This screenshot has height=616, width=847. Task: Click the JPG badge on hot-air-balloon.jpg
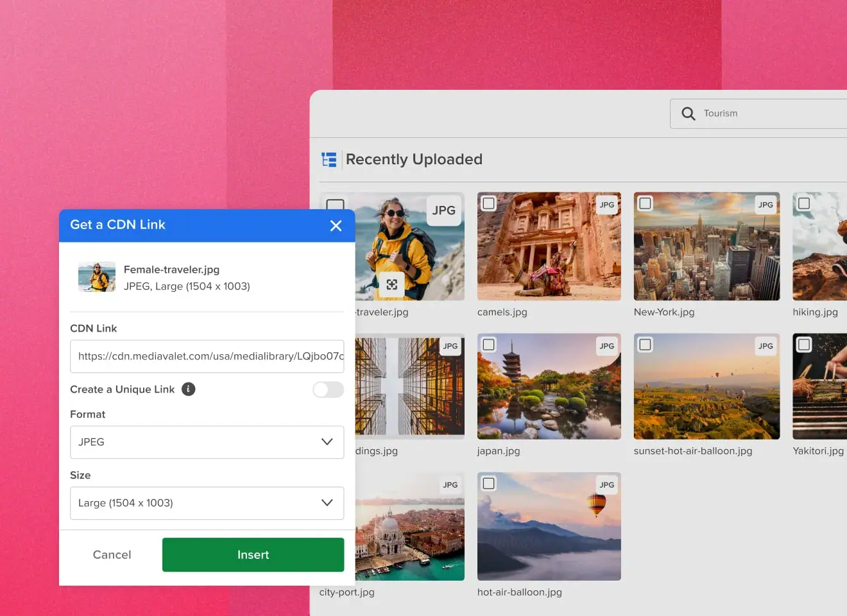coord(606,485)
